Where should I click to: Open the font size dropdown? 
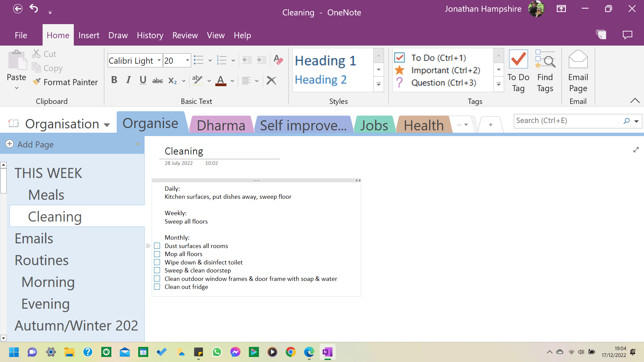click(186, 60)
